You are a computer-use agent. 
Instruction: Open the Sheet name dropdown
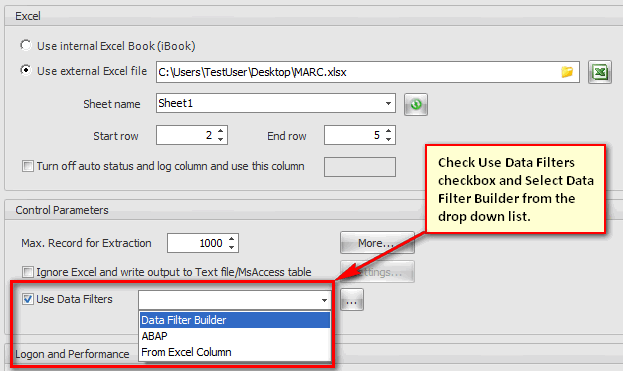[388, 103]
